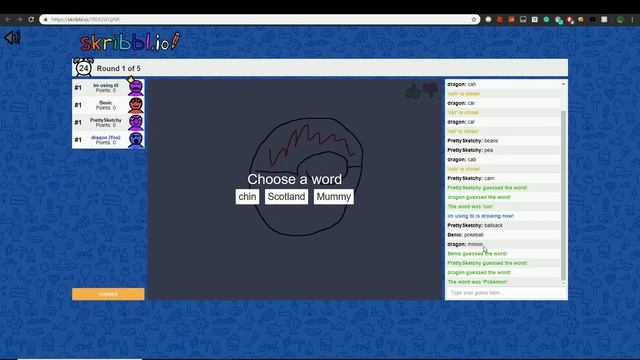Click PrettySketchy's purple avatar
Viewport: 640px width, 360px height.
tap(136, 122)
